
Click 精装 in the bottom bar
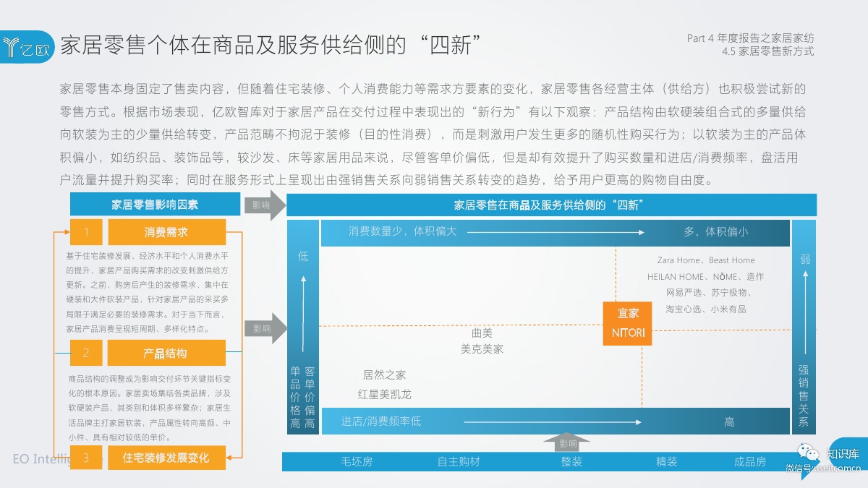pyautogui.click(x=666, y=461)
